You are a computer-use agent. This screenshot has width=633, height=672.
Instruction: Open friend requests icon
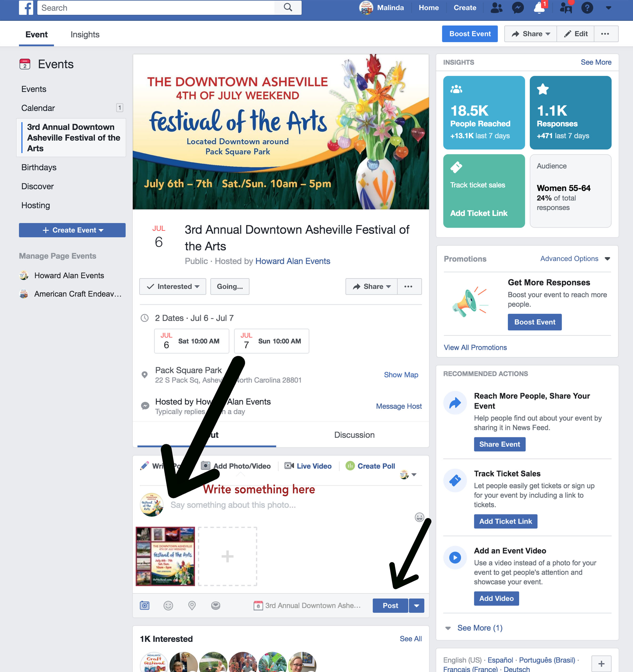[x=496, y=7]
